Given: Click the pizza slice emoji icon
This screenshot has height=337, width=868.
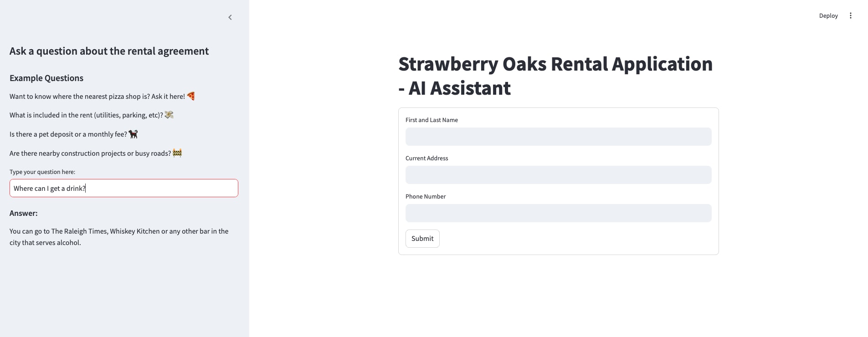Looking at the screenshot, I should 191,96.
